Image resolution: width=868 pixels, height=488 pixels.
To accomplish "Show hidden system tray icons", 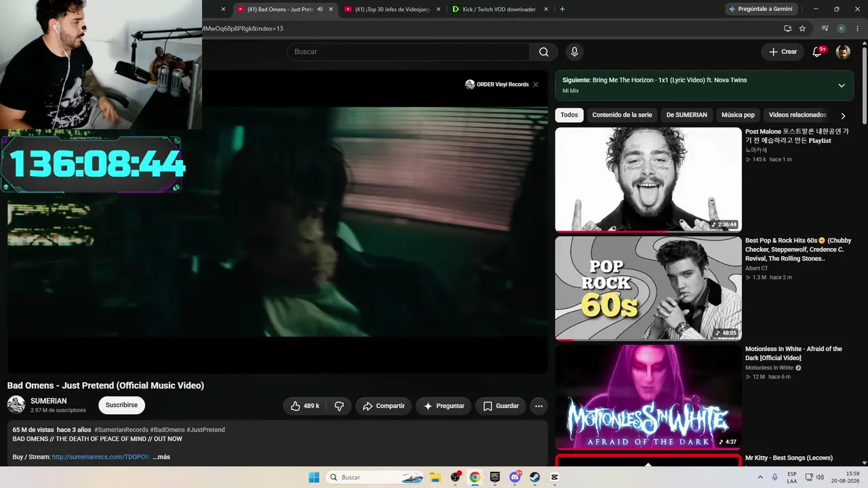I will click(x=759, y=477).
